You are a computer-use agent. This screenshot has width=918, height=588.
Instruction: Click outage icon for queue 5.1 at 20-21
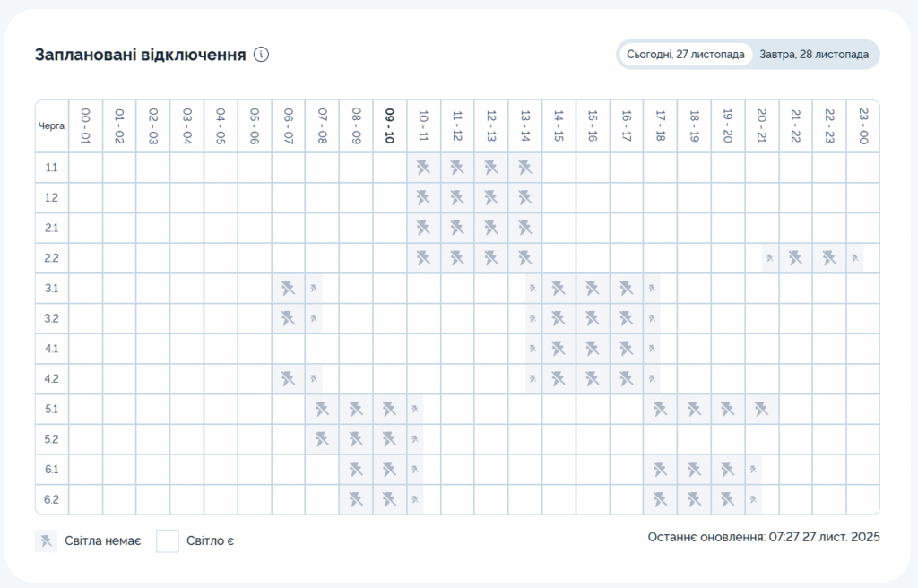click(x=761, y=410)
